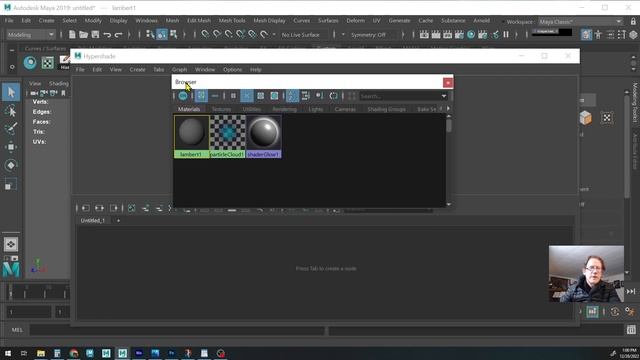Click the New Scene icon

click(72, 35)
